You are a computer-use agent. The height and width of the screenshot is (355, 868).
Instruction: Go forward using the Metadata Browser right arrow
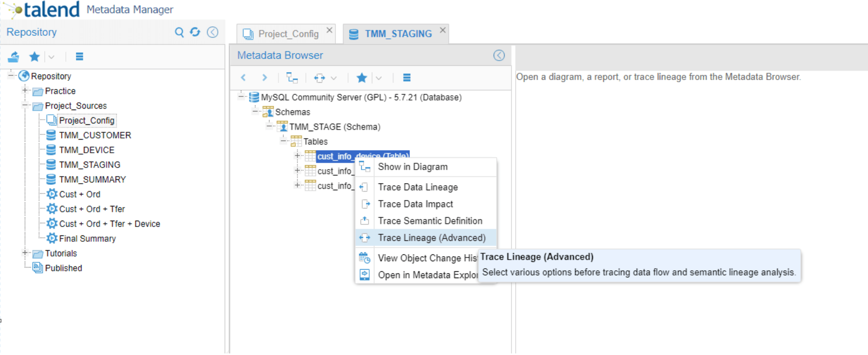pyautogui.click(x=265, y=77)
